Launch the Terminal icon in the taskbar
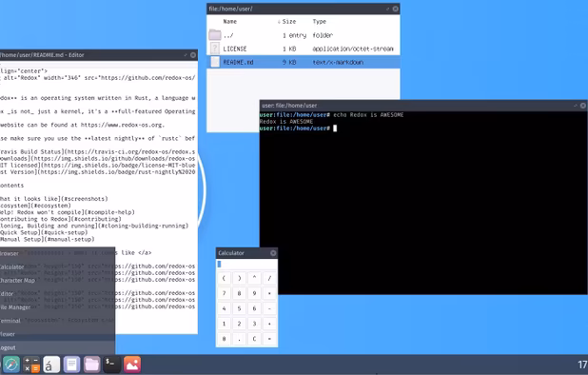Screen dimensions: 588x375 [x=111, y=365]
